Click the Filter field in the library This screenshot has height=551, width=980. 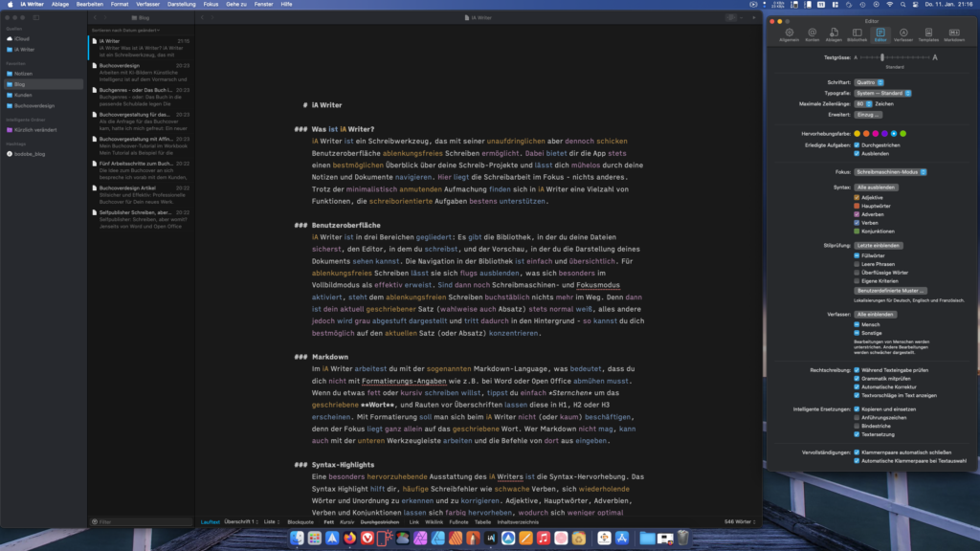tap(142, 521)
